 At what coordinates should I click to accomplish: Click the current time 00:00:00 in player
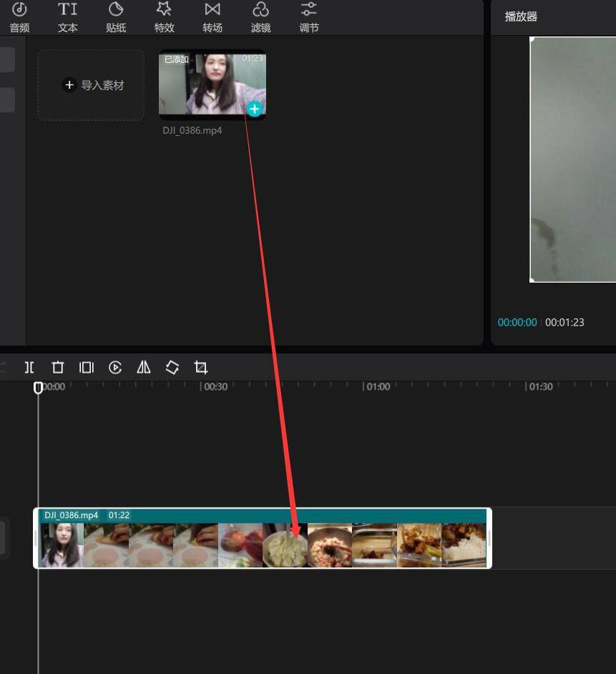[x=517, y=323]
